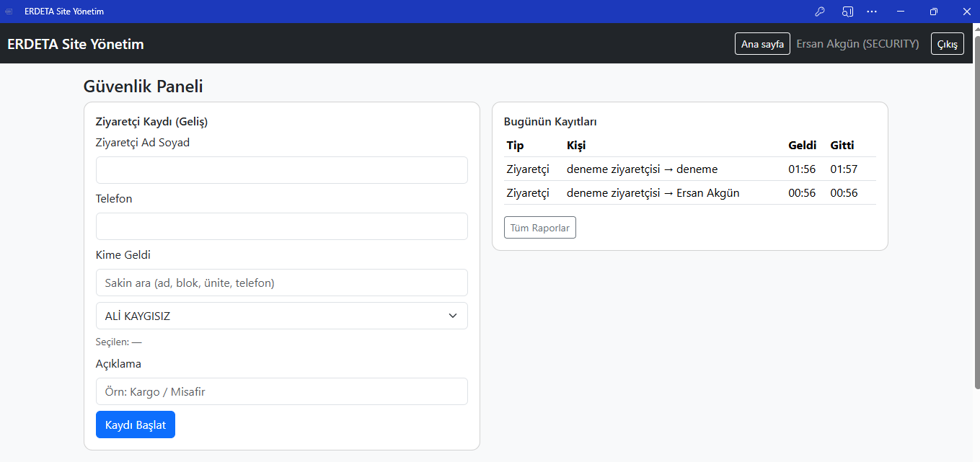Click the Ersan Akgün (SECURITY) user label
Viewport: 980px width, 462px height.
(x=857, y=44)
